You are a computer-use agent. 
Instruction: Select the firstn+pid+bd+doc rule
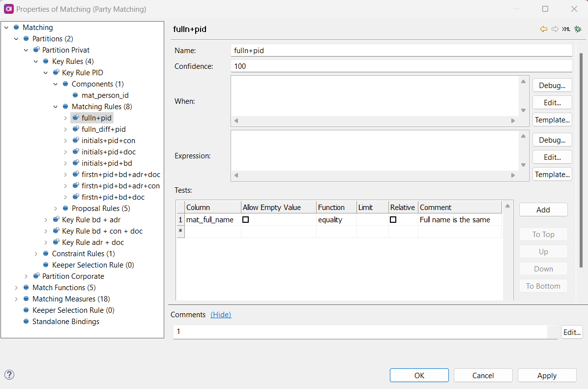coord(113,197)
